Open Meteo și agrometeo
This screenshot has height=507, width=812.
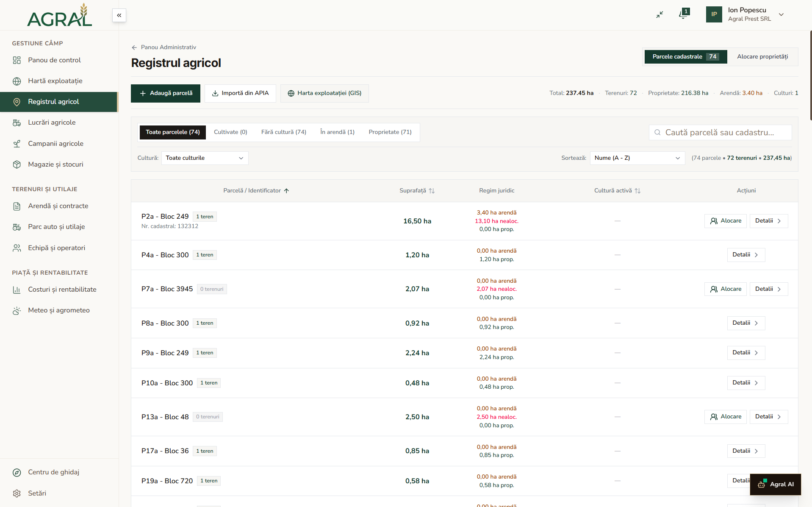[x=59, y=310]
